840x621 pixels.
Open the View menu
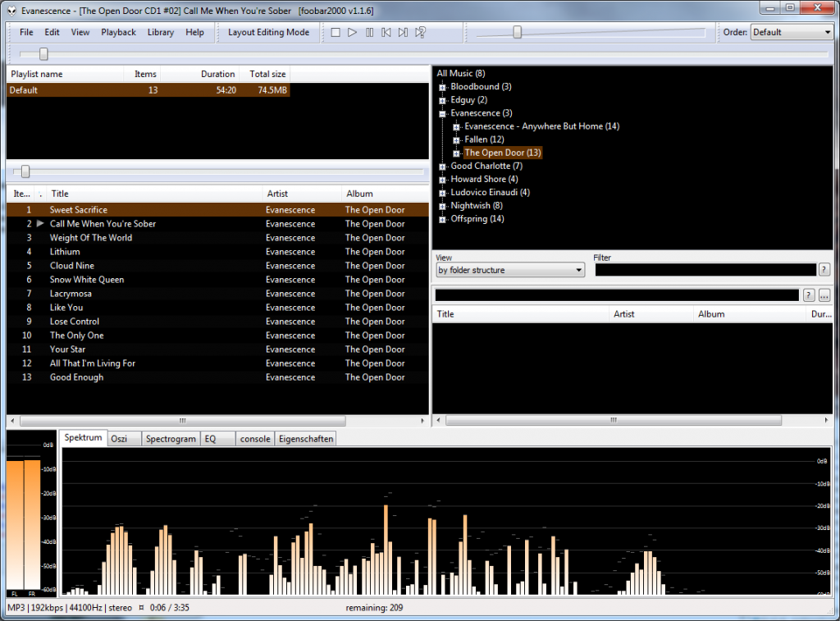(80, 32)
